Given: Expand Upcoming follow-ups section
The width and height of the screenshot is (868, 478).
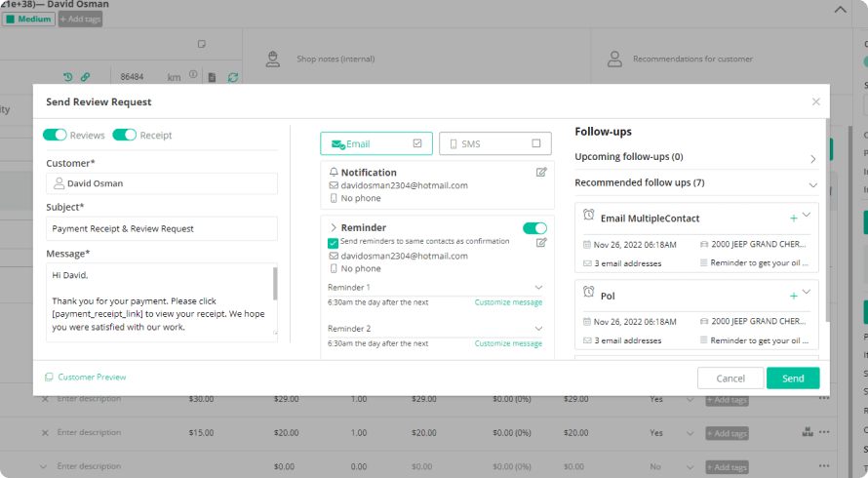Looking at the screenshot, I should [x=812, y=158].
